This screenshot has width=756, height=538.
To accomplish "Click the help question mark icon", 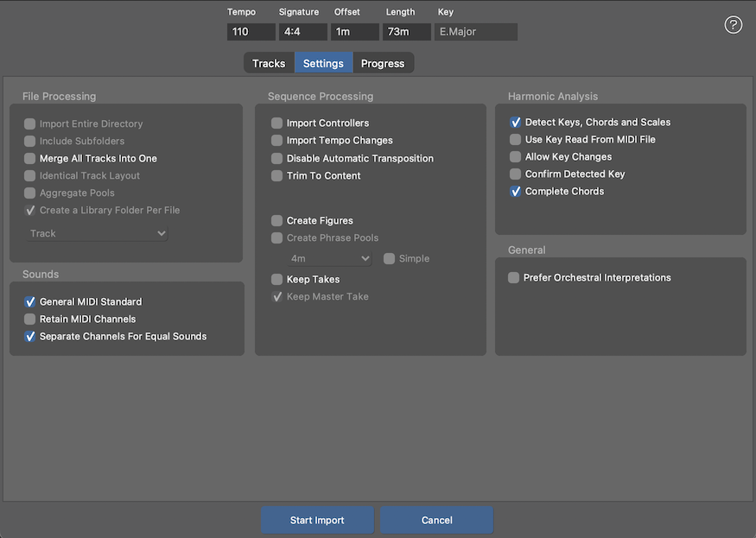I will tap(733, 25).
